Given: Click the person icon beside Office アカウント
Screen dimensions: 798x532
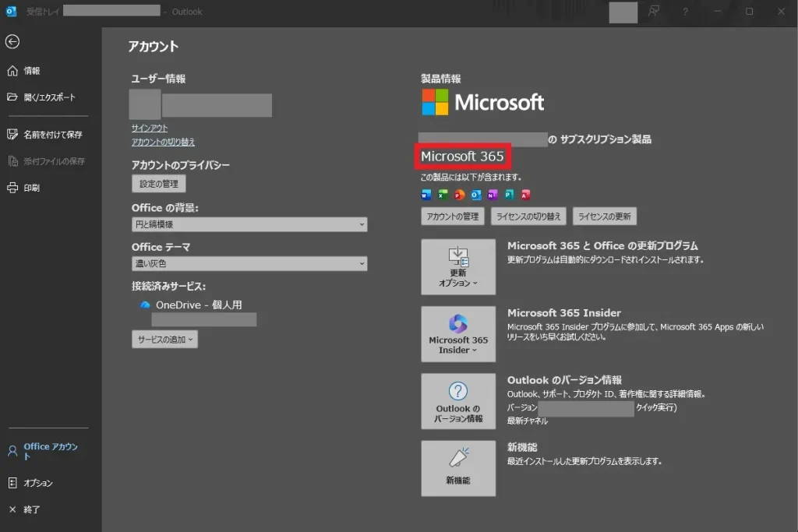Looking at the screenshot, I should [12, 451].
